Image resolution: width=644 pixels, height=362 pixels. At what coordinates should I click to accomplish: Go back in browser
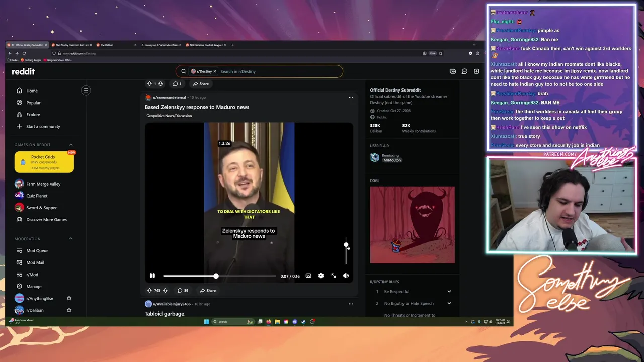coord(10,53)
